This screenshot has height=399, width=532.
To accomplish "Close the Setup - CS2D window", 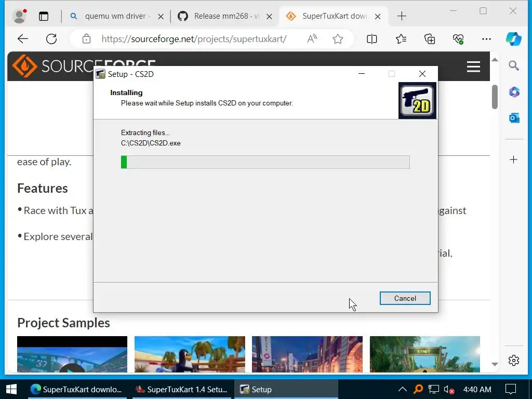I will coord(422,74).
